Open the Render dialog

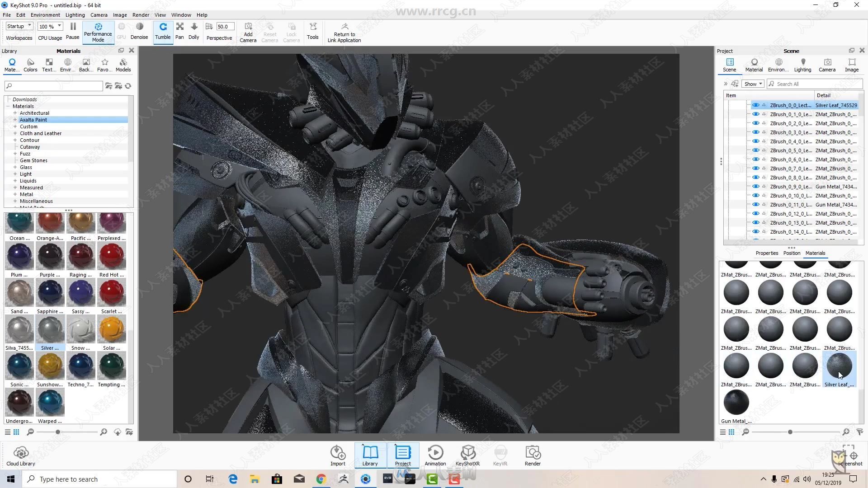(x=533, y=455)
